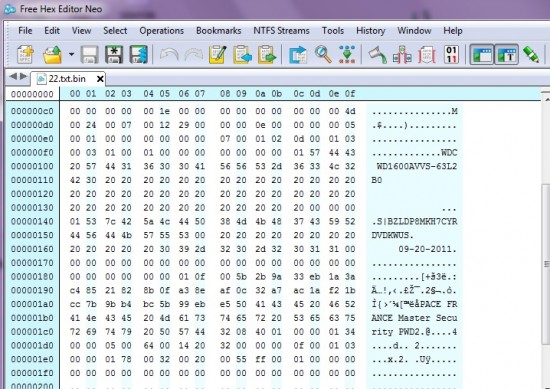
Task: Click the green down-arrow dots icon
Action: point(347,55)
